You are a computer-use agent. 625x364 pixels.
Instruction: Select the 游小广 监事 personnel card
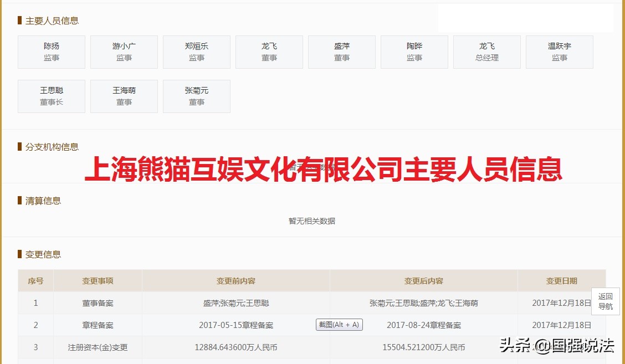124,52
